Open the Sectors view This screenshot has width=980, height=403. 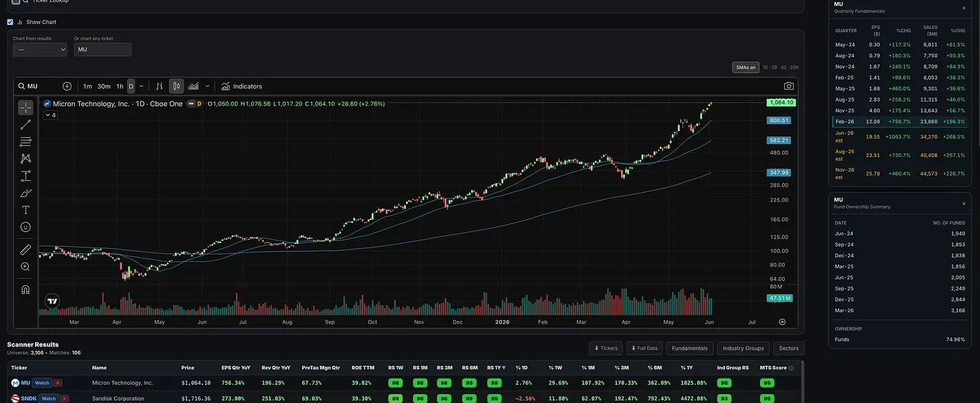(x=788, y=348)
